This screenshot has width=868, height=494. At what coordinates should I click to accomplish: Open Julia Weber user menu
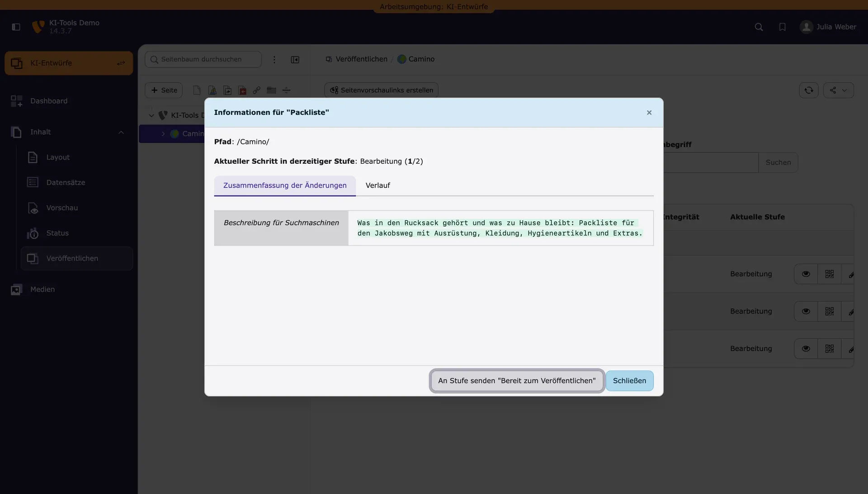pos(828,27)
